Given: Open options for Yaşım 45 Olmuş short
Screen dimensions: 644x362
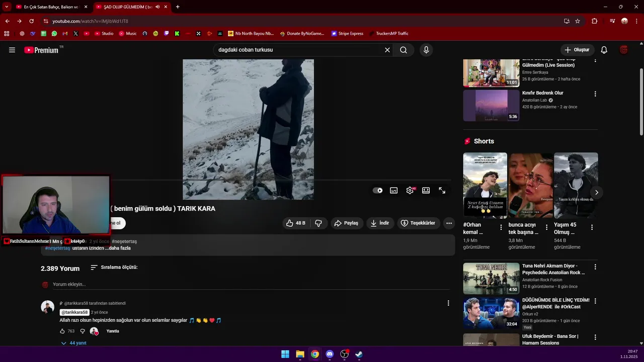Looking at the screenshot, I should coord(592,227).
